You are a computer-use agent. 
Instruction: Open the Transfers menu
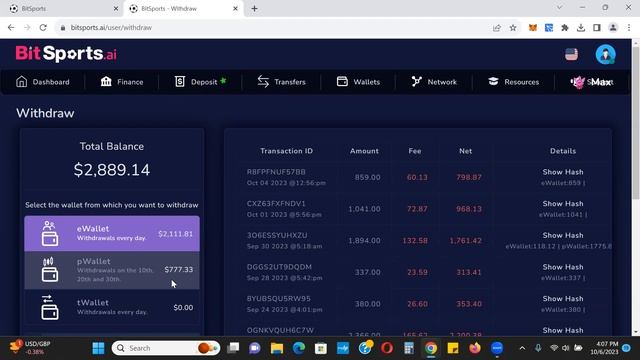(281, 82)
